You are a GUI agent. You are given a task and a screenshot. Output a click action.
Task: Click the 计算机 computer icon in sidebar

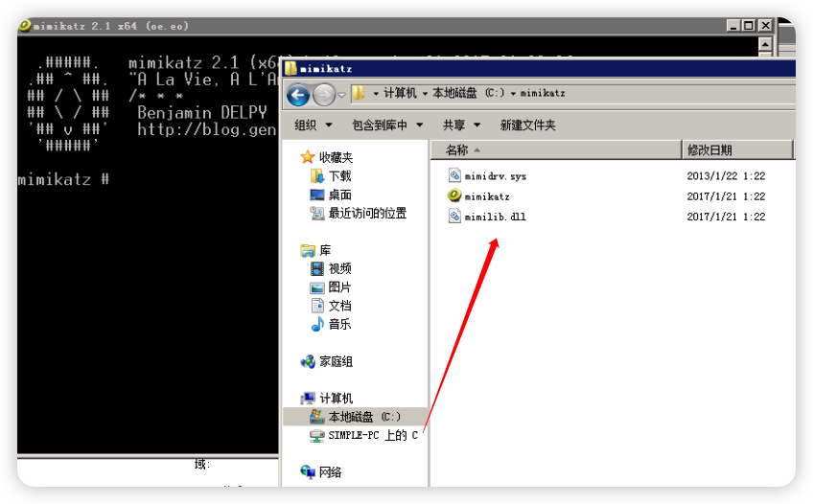tap(308, 398)
